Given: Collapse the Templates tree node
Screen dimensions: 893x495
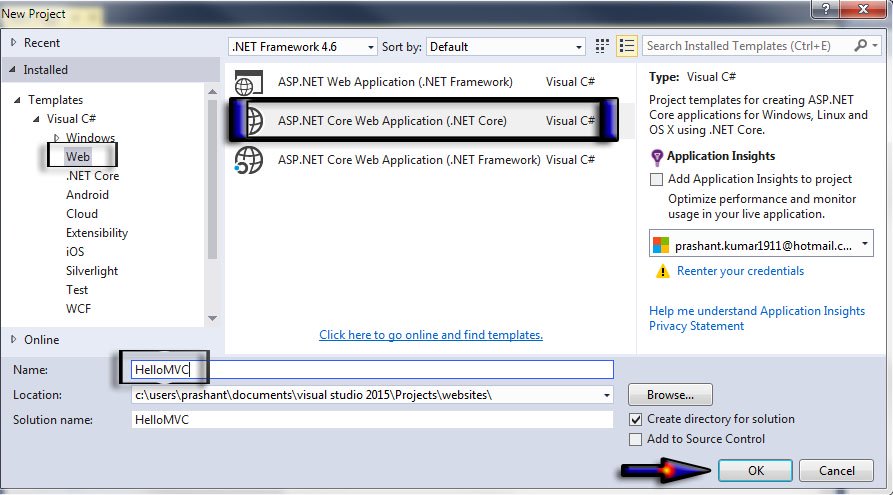Looking at the screenshot, I should click(x=17, y=100).
